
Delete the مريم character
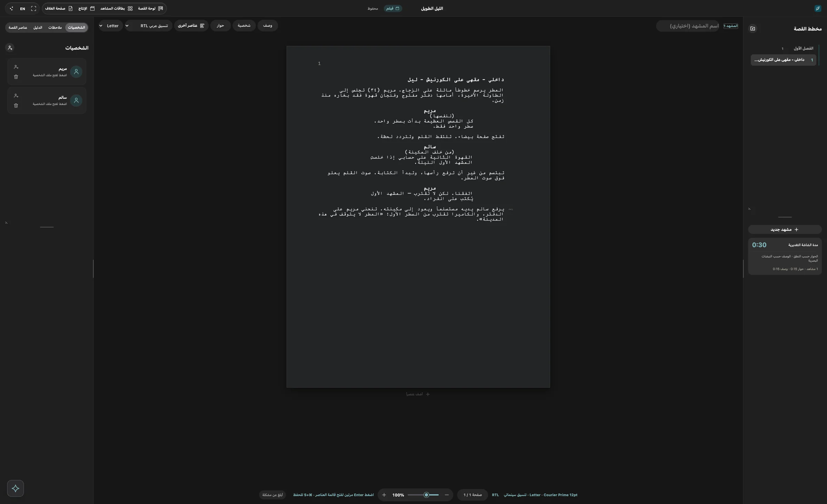[x=16, y=77]
